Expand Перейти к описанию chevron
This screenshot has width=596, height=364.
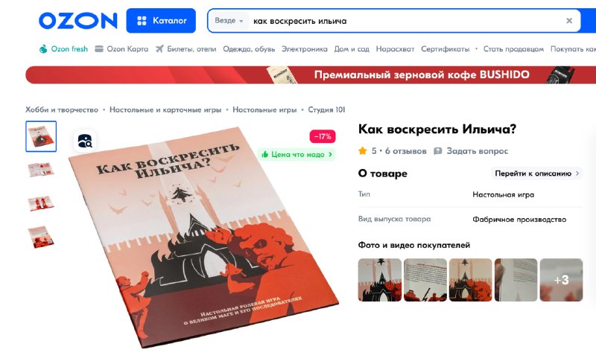click(x=536, y=173)
